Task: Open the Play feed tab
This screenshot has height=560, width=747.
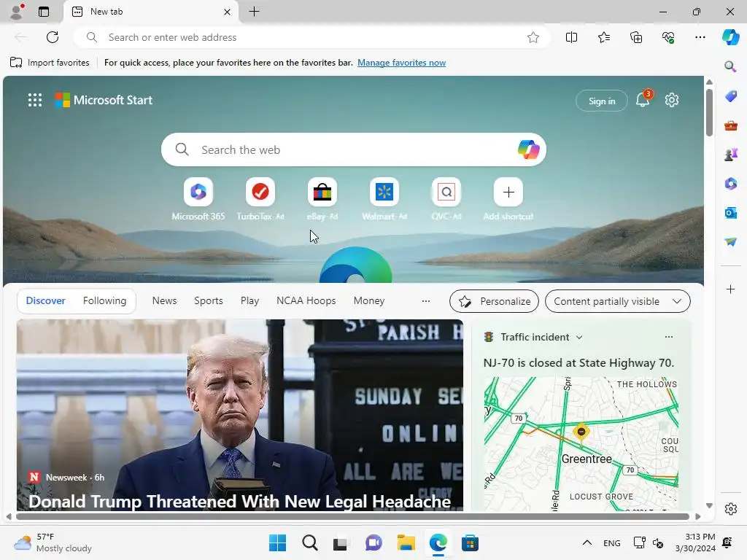Action: click(249, 300)
